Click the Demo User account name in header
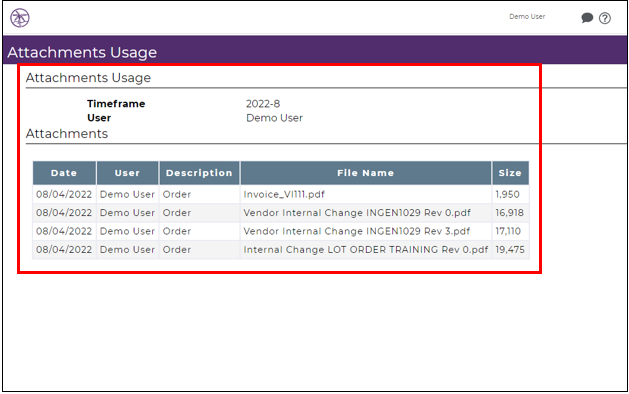The image size is (629, 394). (527, 16)
